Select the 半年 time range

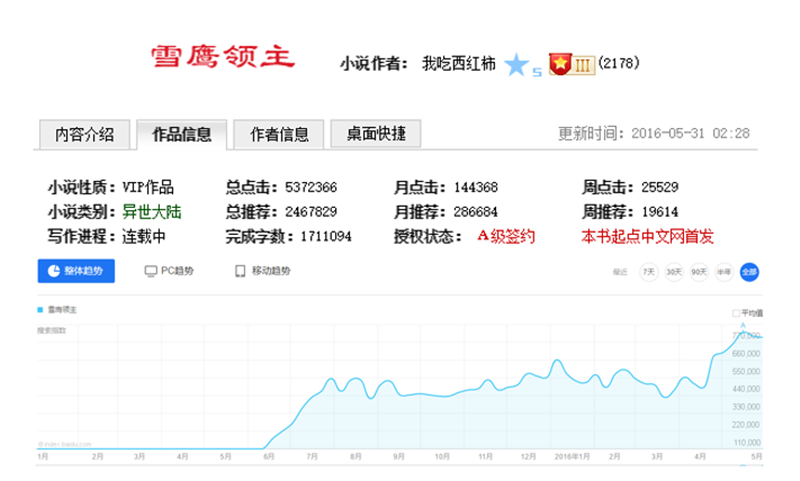pos(724,272)
